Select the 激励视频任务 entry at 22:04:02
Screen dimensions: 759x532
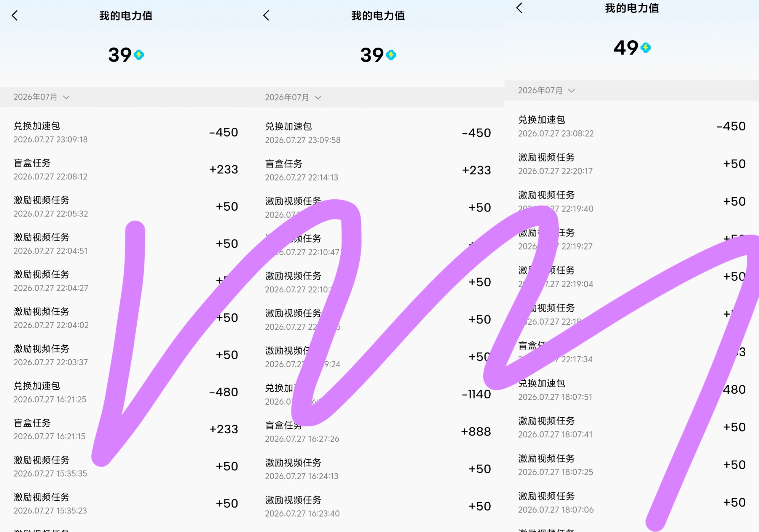(126, 318)
